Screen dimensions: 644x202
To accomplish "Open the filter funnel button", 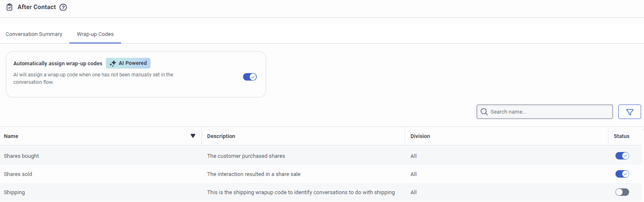I will pyautogui.click(x=630, y=112).
